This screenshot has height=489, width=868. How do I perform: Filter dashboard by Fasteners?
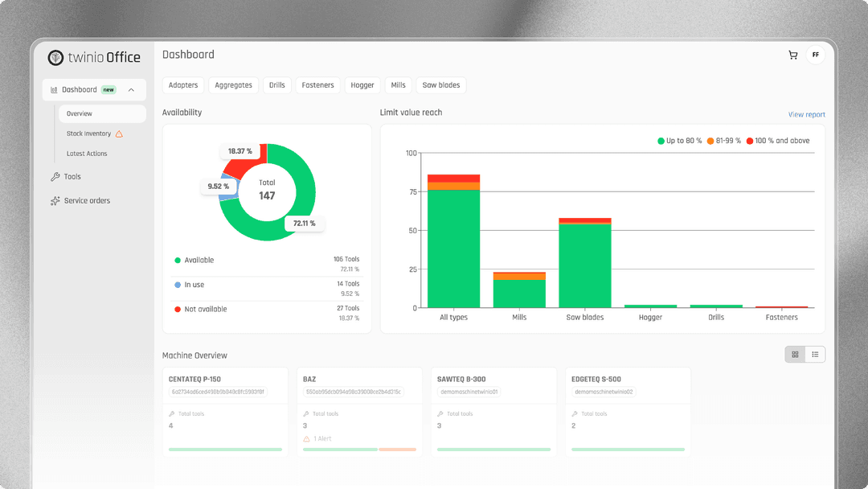(317, 85)
